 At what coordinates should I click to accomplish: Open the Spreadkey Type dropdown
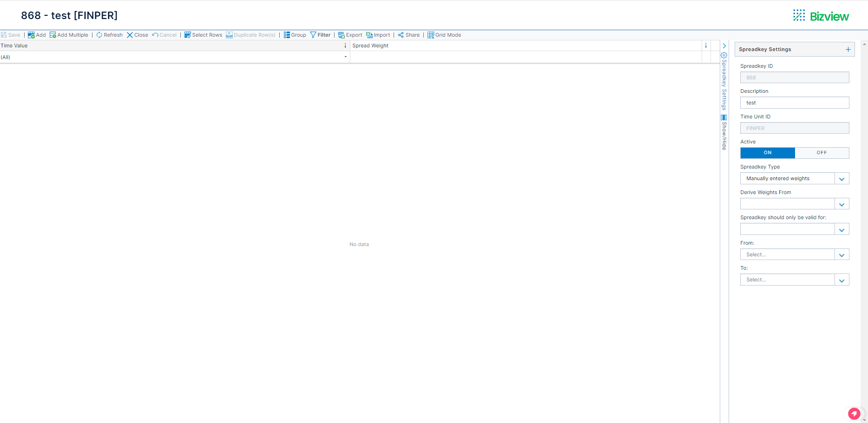[842, 179]
